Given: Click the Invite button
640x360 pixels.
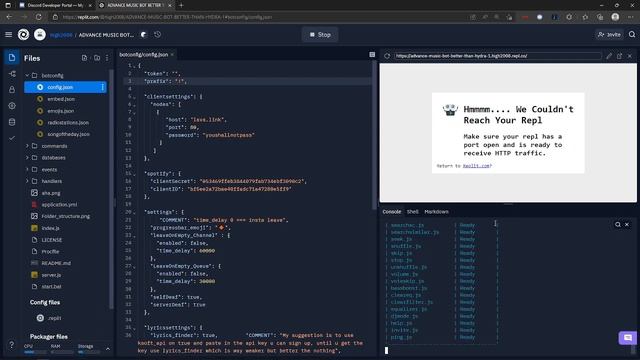Looking at the screenshot, I should (x=609, y=35).
